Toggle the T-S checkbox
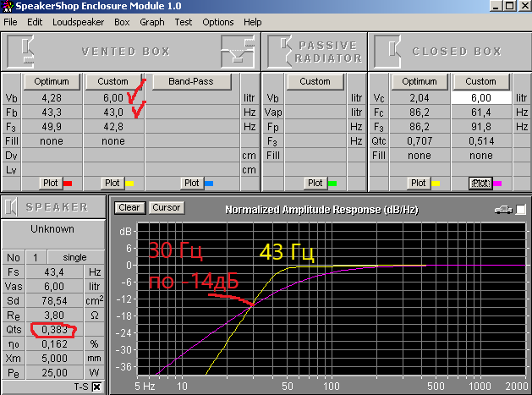 click(x=96, y=387)
